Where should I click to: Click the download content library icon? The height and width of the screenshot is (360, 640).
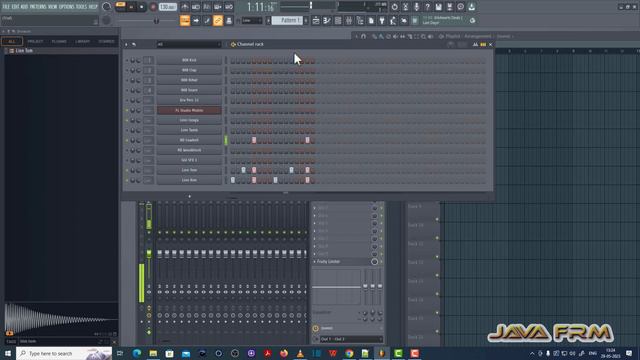[471, 7]
